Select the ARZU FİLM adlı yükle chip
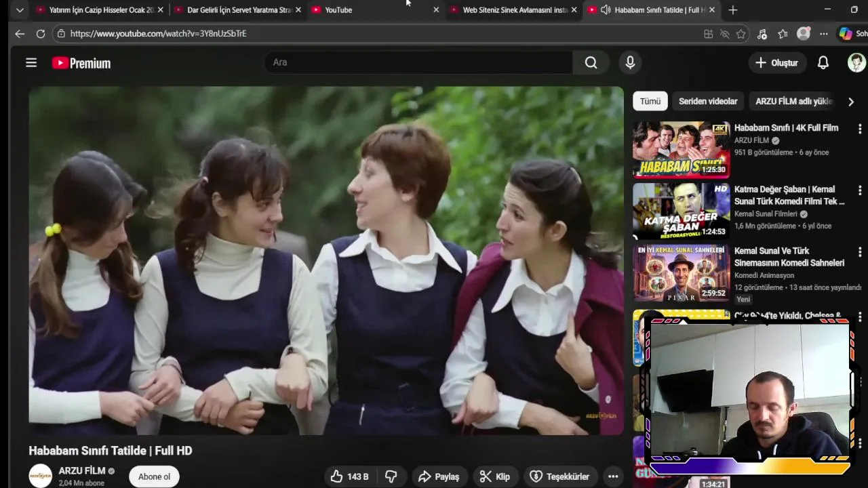 click(793, 101)
